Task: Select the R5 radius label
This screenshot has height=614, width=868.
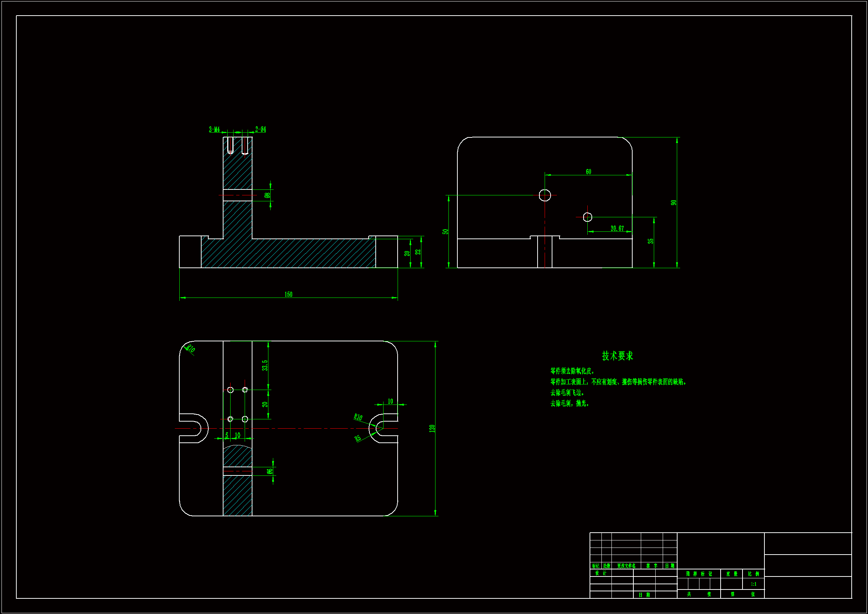Action: (358, 438)
